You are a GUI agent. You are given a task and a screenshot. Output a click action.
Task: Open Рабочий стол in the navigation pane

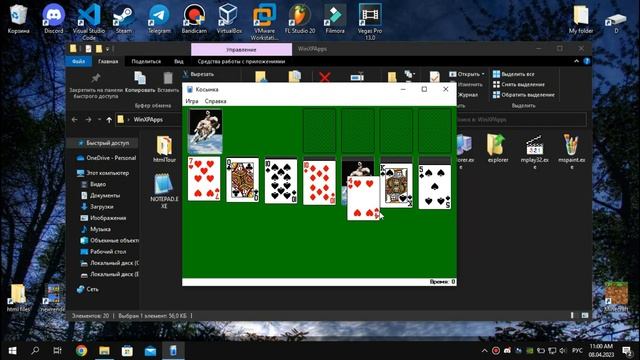pyautogui.click(x=103, y=251)
